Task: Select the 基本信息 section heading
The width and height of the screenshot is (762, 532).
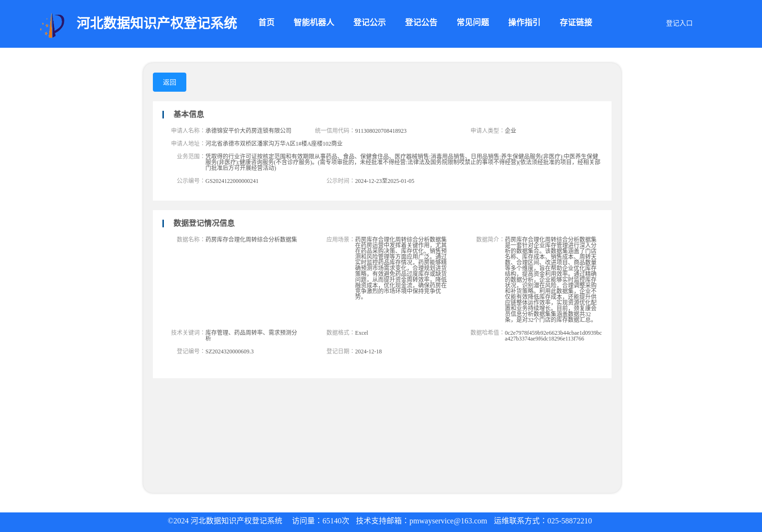Action: tap(188, 114)
